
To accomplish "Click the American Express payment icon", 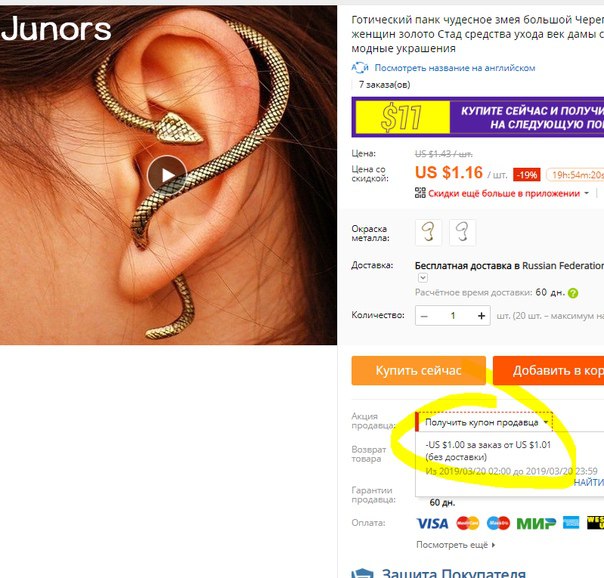I will 571,523.
